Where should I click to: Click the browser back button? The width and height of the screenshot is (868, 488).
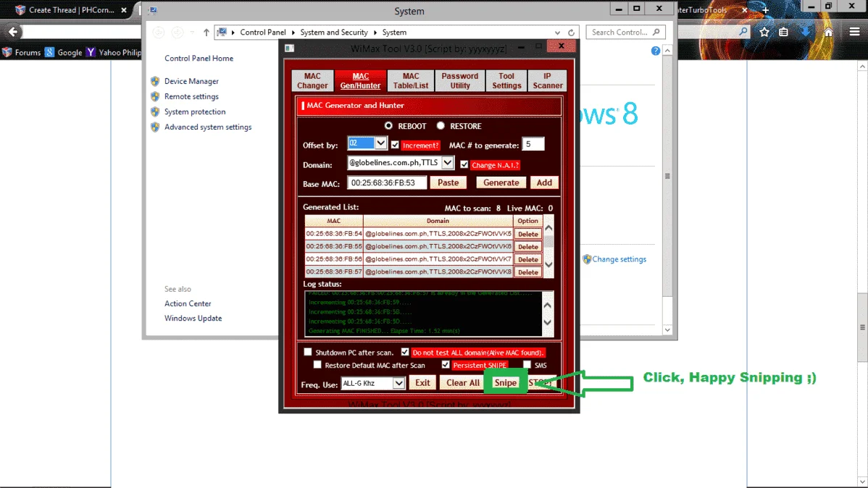(x=13, y=32)
